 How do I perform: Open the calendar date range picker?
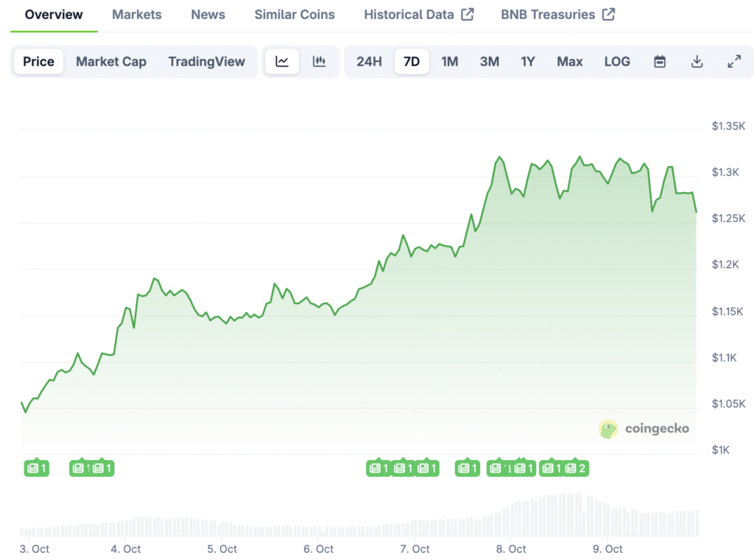tap(660, 62)
